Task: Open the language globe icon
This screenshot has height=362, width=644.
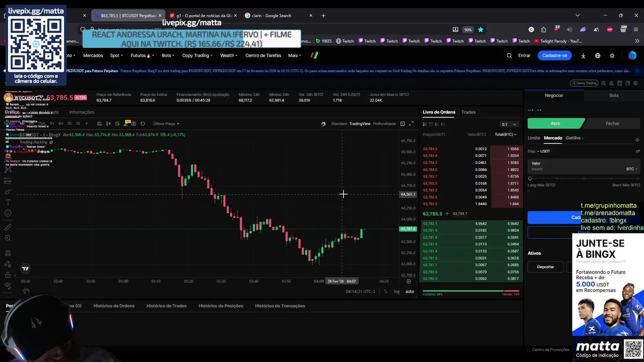Action: (x=598, y=55)
